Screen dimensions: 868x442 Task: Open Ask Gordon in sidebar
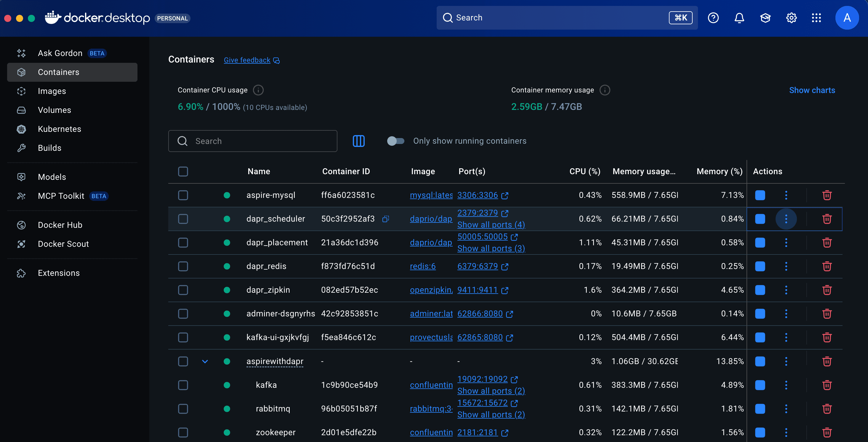(x=72, y=53)
